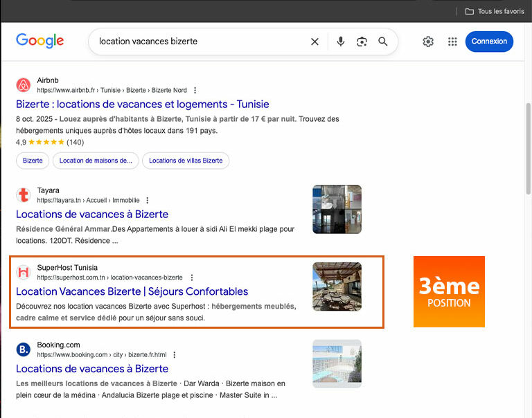This screenshot has width=532, height=418.
Task: Click the SuperHost result terrace thumbnail
Action: pyautogui.click(x=337, y=287)
